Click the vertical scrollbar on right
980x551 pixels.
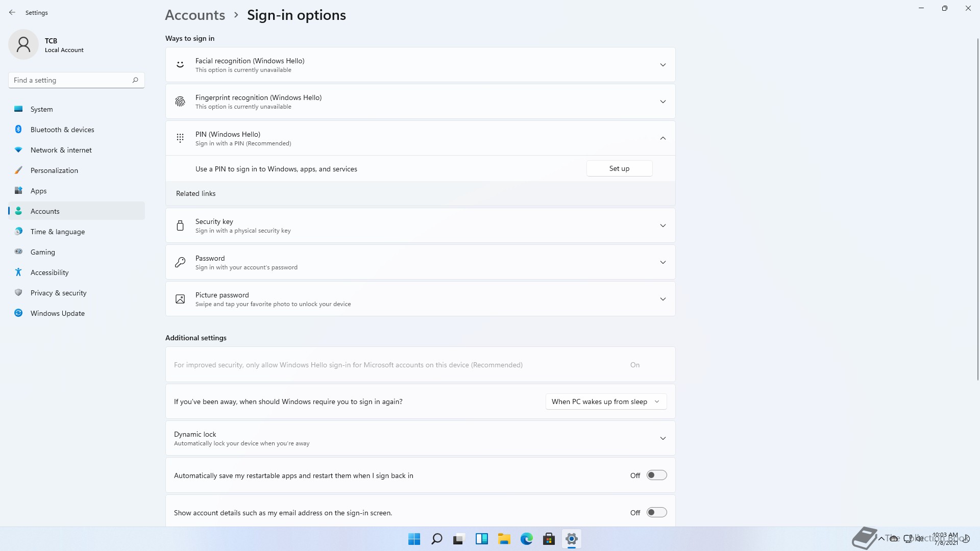tap(977, 209)
